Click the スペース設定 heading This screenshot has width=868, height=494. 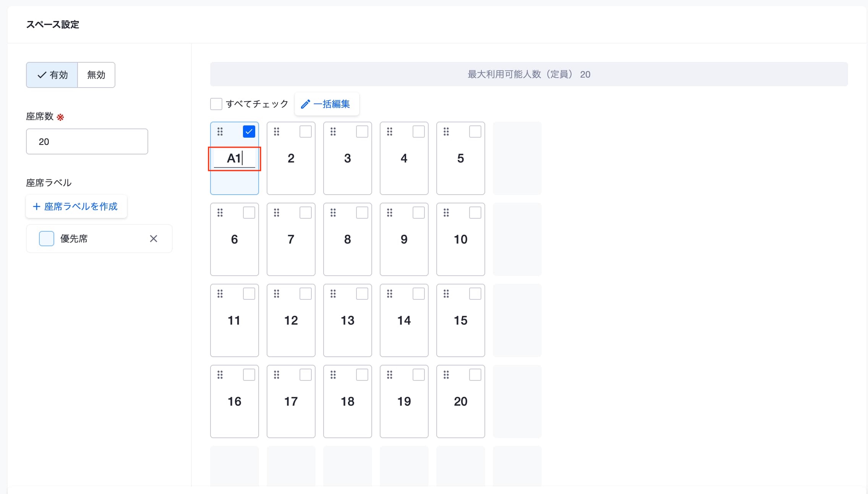click(x=53, y=24)
